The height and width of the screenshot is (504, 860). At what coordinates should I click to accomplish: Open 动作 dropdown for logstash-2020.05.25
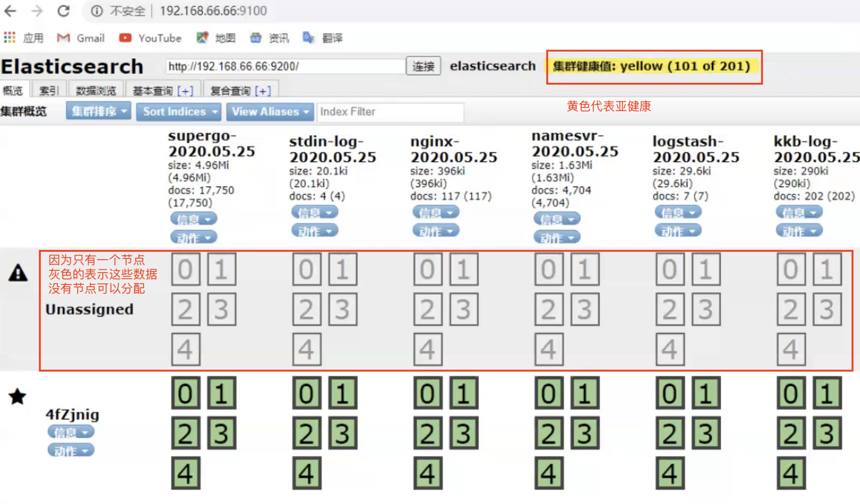pos(678,231)
